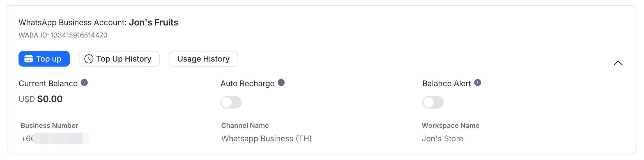Click the Business Number column label
Image resolution: width=644 pixels, height=160 pixels.
tap(49, 126)
